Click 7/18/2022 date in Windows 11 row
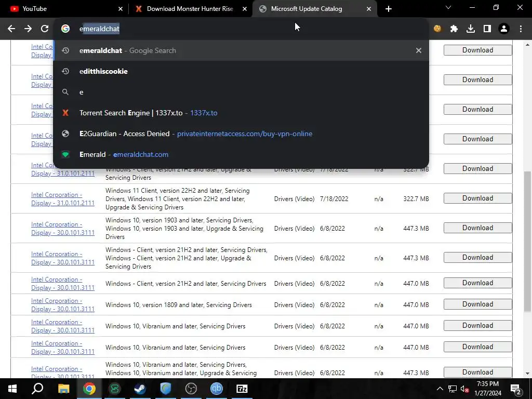Viewport: 532px width, 399px height. (334, 199)
